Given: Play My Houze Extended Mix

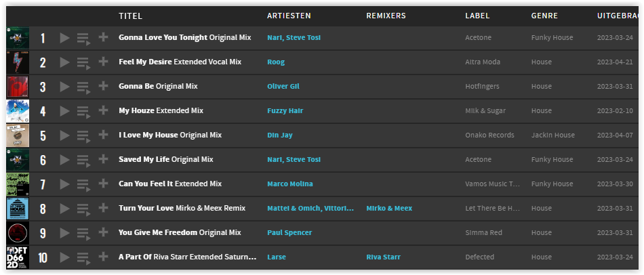Looking at the screenshot, I should tap(64, 111).
